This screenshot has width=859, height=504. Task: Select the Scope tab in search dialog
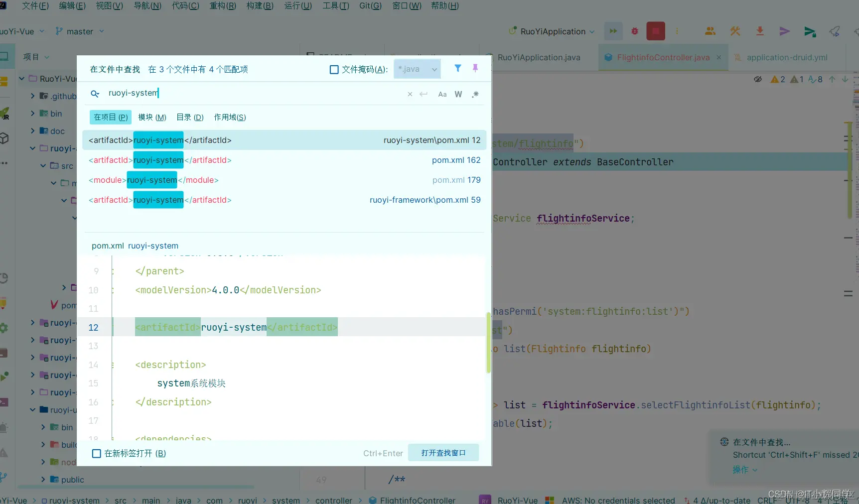click(230, 118)
